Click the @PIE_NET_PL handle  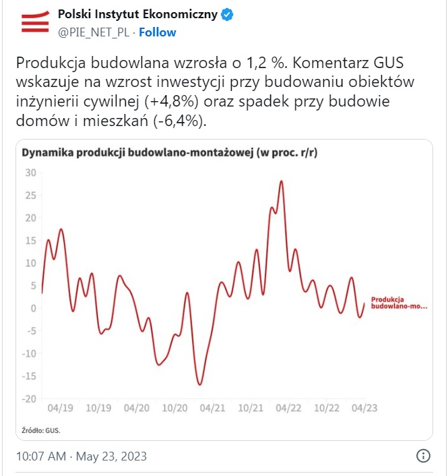94,32
